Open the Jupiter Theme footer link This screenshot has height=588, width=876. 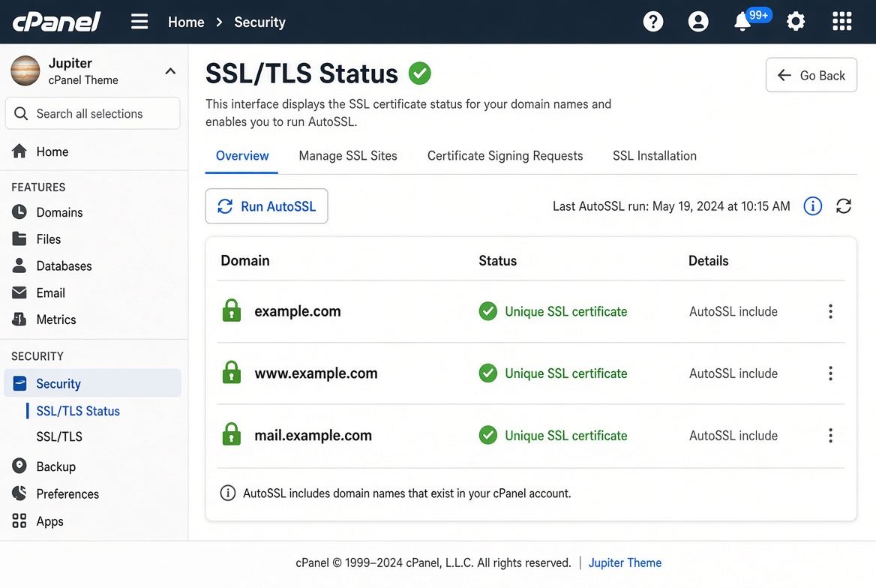(625, 562)
